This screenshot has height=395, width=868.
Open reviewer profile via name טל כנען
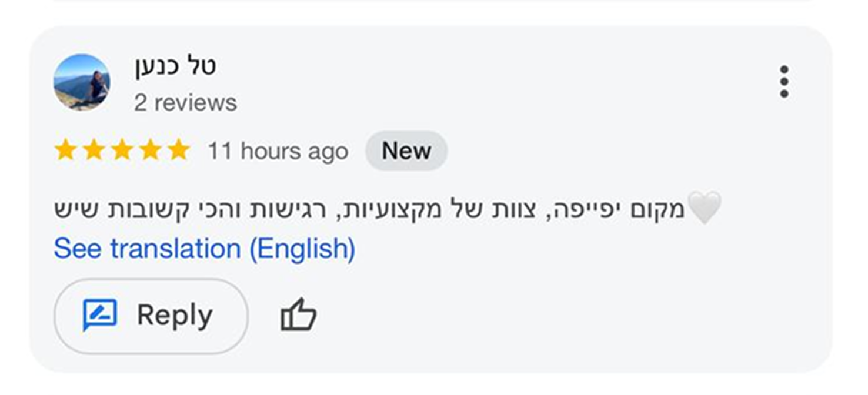175,66
